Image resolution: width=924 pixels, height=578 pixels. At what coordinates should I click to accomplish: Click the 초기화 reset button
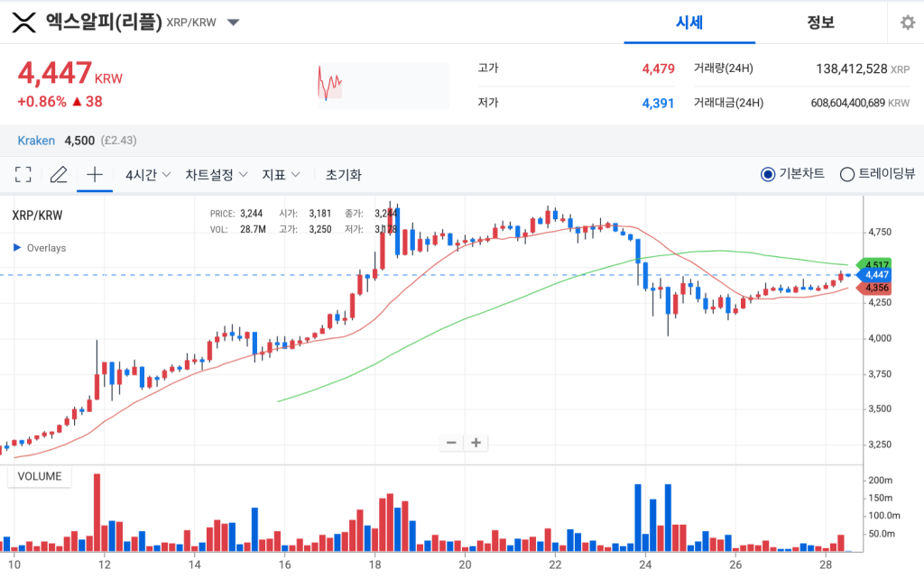tap(344, 175)
